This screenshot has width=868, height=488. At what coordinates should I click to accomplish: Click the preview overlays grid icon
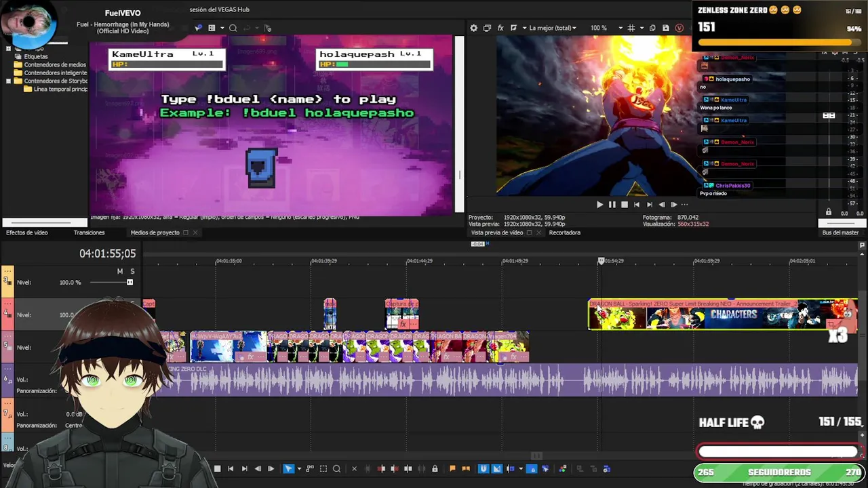pos(631,28)
